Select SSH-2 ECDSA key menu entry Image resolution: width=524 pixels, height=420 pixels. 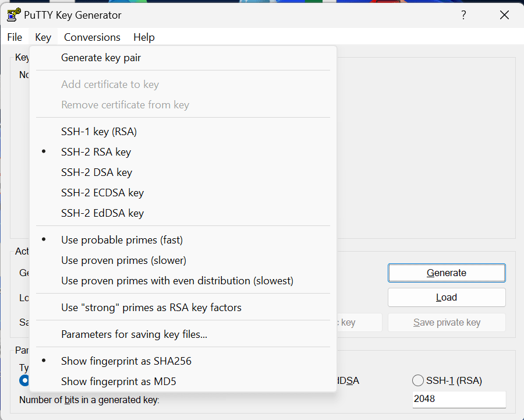click(x=183, y=193)
